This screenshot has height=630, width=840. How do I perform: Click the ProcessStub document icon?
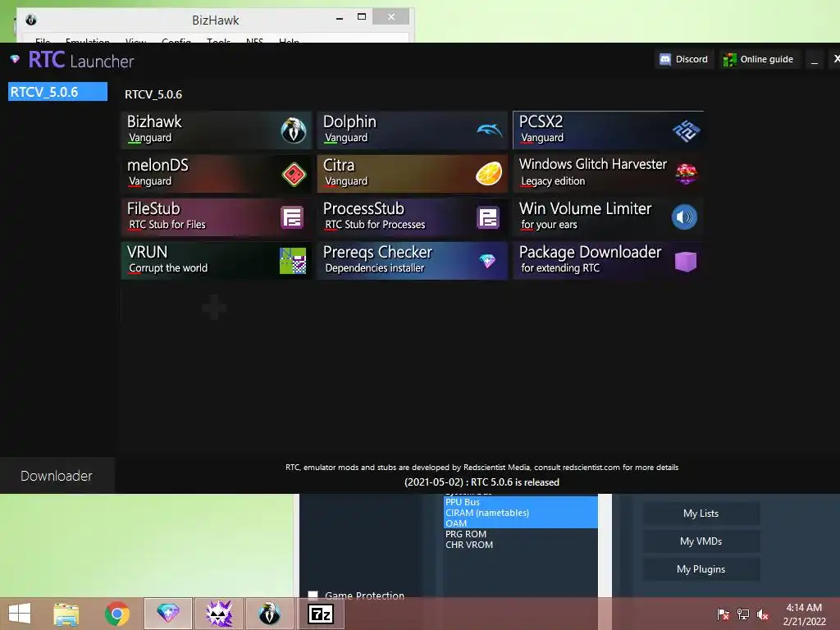488,217
